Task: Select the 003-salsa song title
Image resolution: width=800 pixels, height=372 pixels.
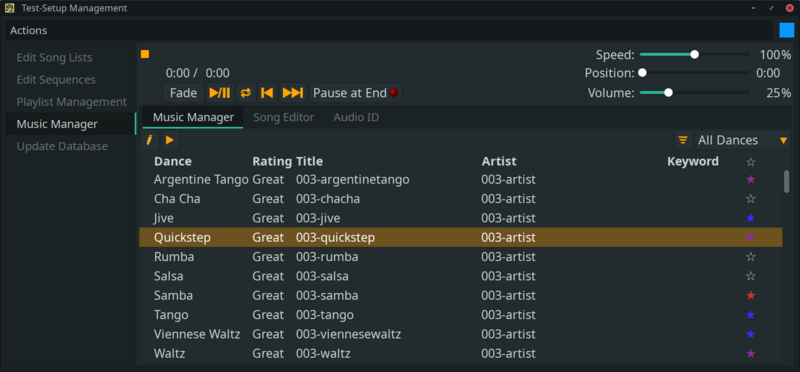Action: click(322, 276)
